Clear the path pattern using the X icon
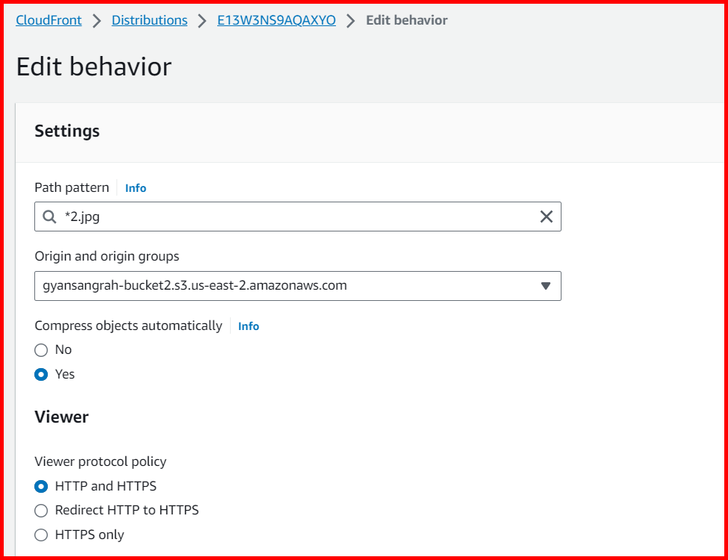Screen dimensions: 728x560 pyautogui.click(x=546, y=217)
